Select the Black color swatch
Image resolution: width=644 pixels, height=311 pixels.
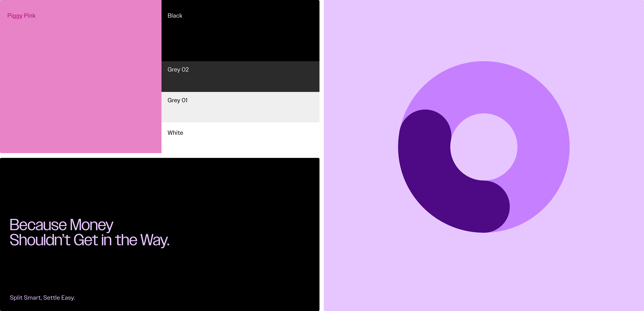tap(241, 30)
